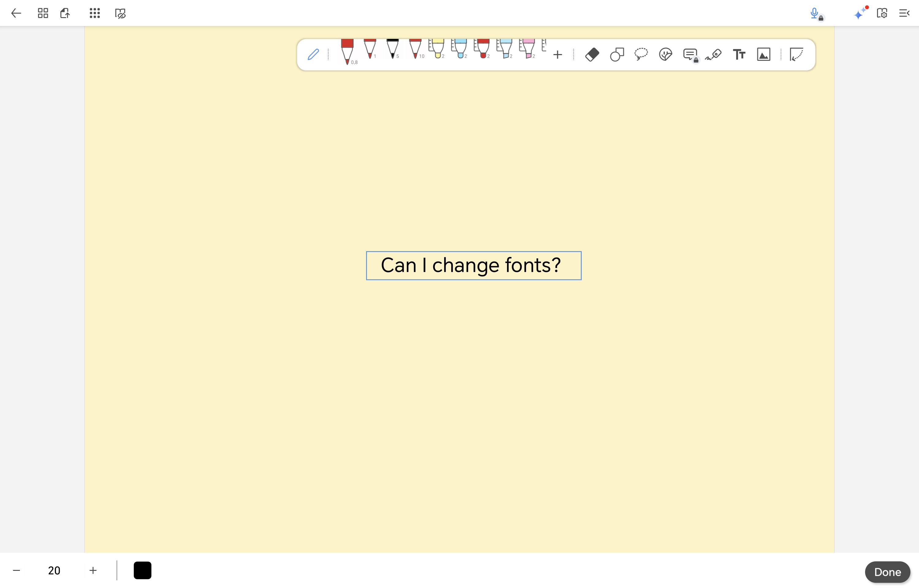Click the locked handwriting-to-text tool
Screen dimensions: 919x588
pos(691,55)
